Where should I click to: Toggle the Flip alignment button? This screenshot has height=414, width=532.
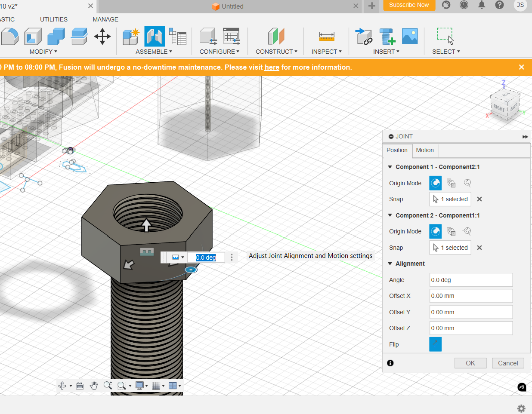436,344
